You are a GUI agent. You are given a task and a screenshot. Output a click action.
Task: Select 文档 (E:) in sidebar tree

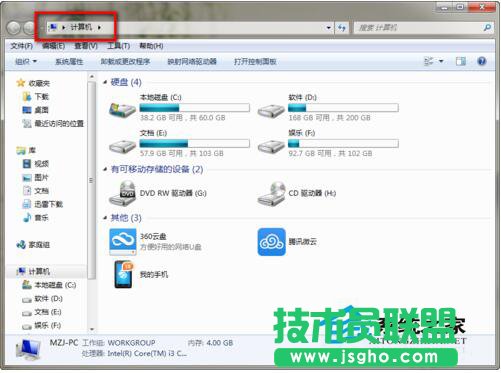42,312
